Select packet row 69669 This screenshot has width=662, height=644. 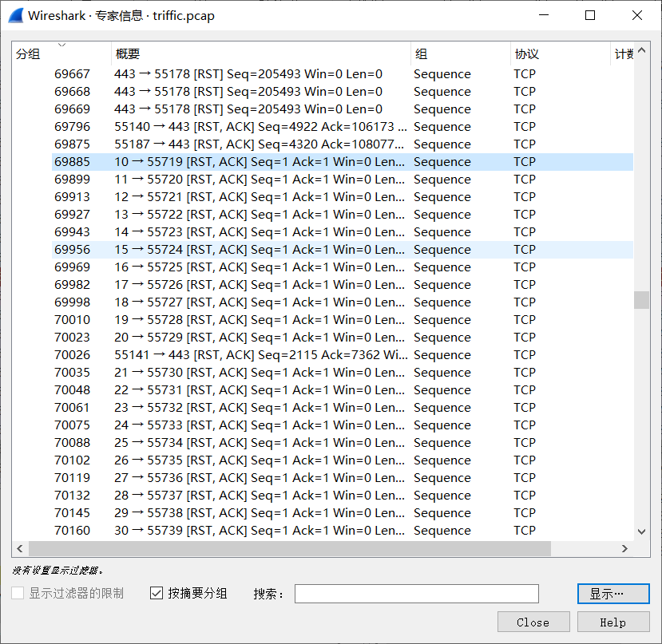point(343,109)
